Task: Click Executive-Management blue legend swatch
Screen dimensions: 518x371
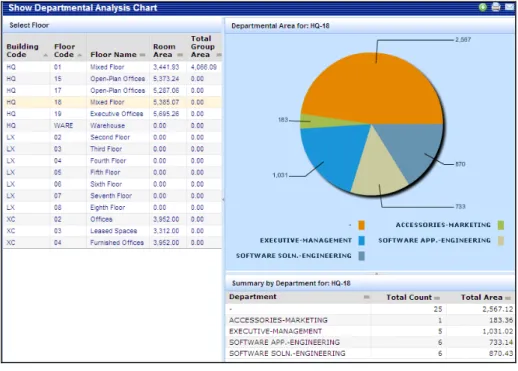Action: 361,241
